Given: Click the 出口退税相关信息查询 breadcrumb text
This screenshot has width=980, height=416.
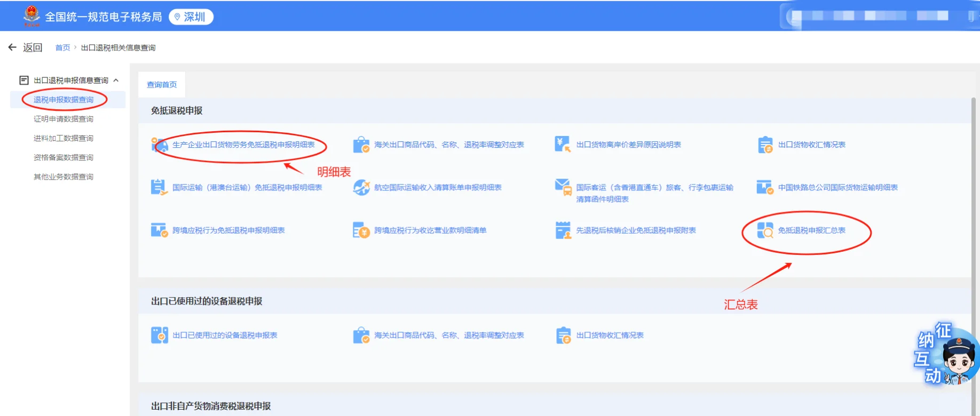Looking at the screenshot, I should coord(118,47).
